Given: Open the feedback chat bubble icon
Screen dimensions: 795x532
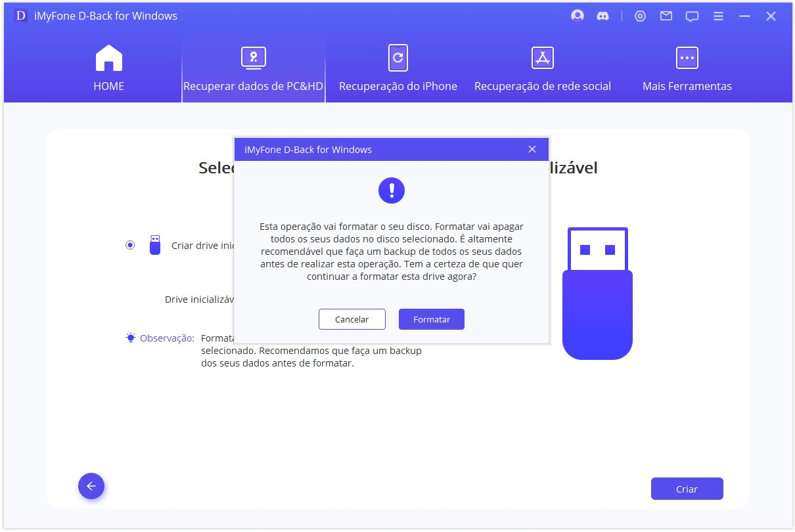Looking at the screenshot, I should pos(692,16).
